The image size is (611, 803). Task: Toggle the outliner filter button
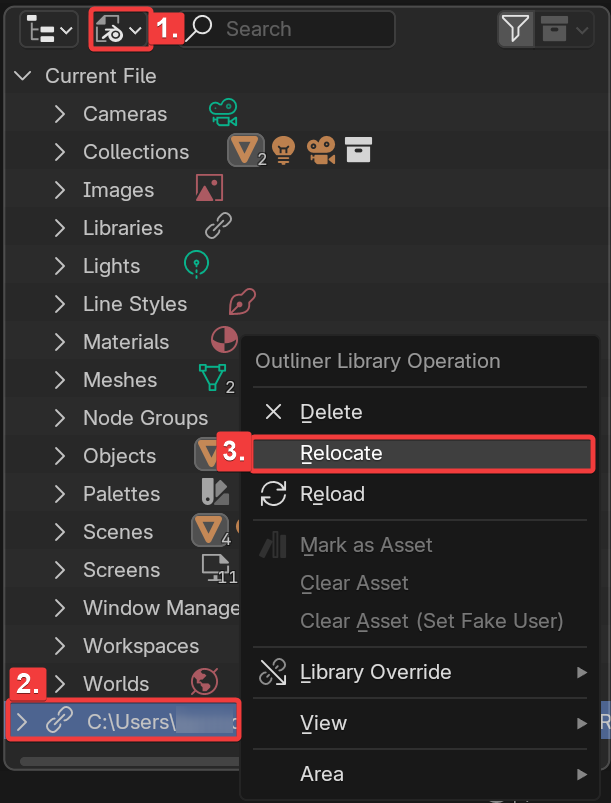[515, 30]
